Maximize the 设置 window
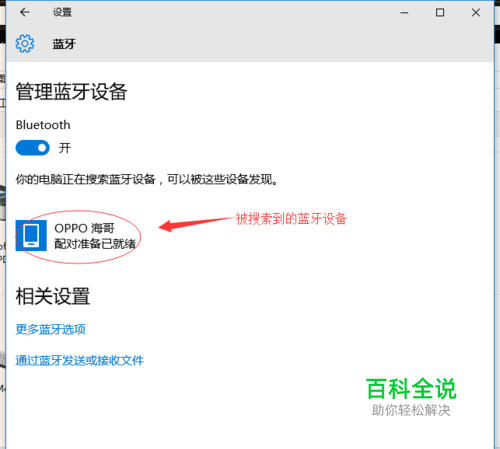The width and height of the screenshot is (500, 449). [440, 13]
